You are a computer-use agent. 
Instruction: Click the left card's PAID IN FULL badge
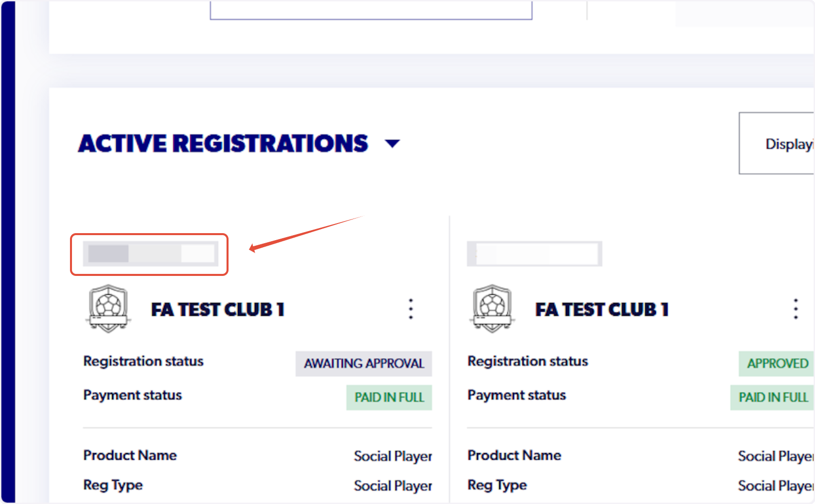pyautogui.click(x=389, y=397)
